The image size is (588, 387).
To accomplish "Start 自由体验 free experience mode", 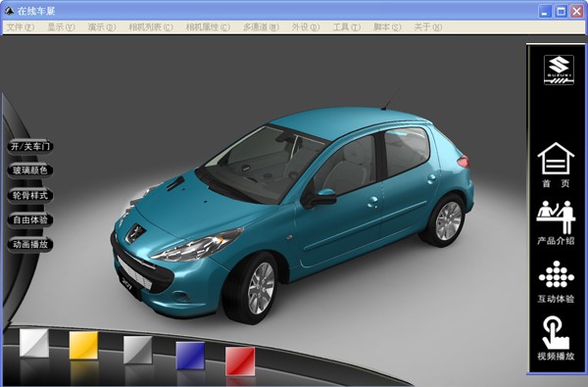I will (30, 219).
